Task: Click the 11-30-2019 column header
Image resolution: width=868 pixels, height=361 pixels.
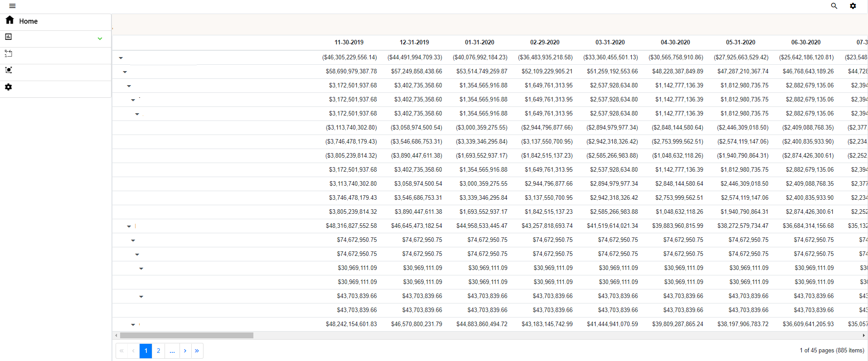Action: point(349,42)
